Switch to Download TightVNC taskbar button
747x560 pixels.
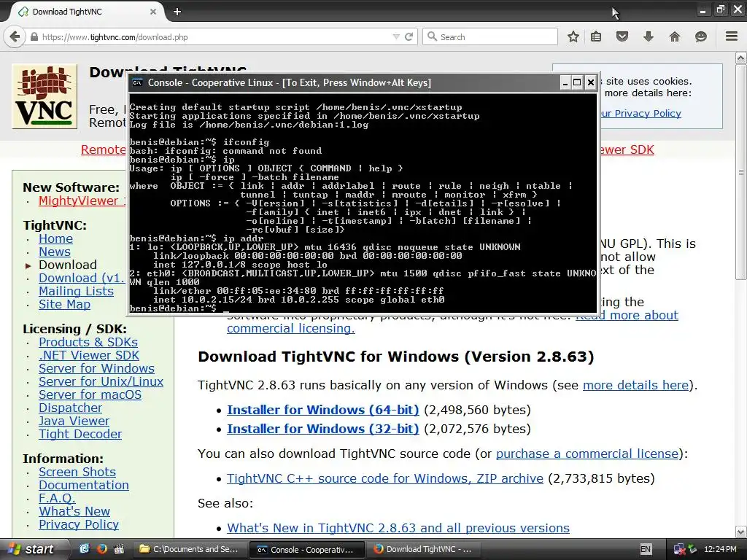coord(423,549)
